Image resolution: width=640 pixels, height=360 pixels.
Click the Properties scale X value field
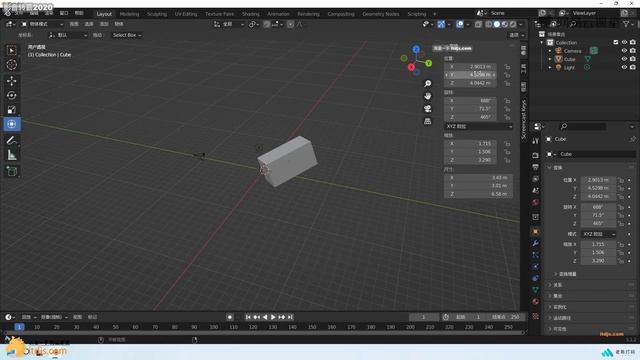click(x=598, y=244)
